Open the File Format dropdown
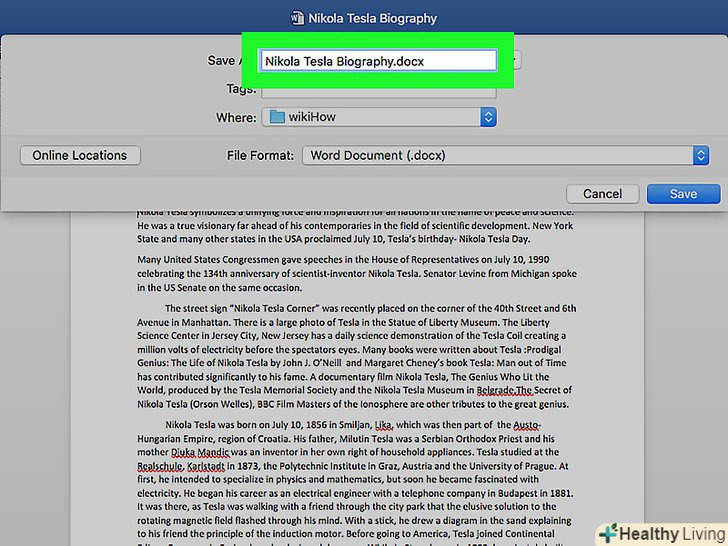 505,156
